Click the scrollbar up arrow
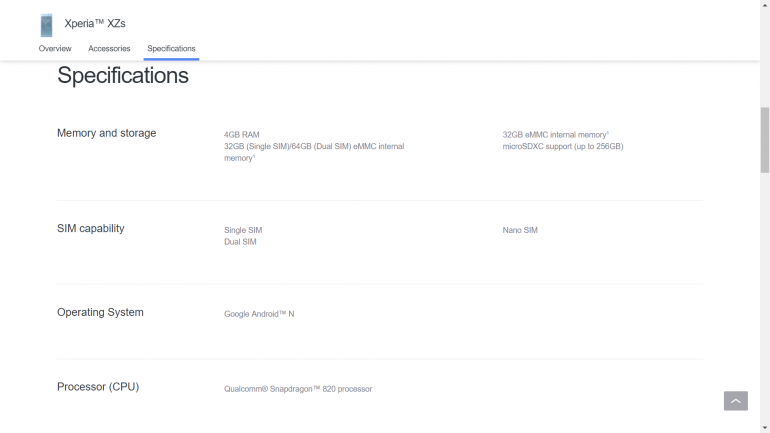770x433 pixels. point(765,4)
